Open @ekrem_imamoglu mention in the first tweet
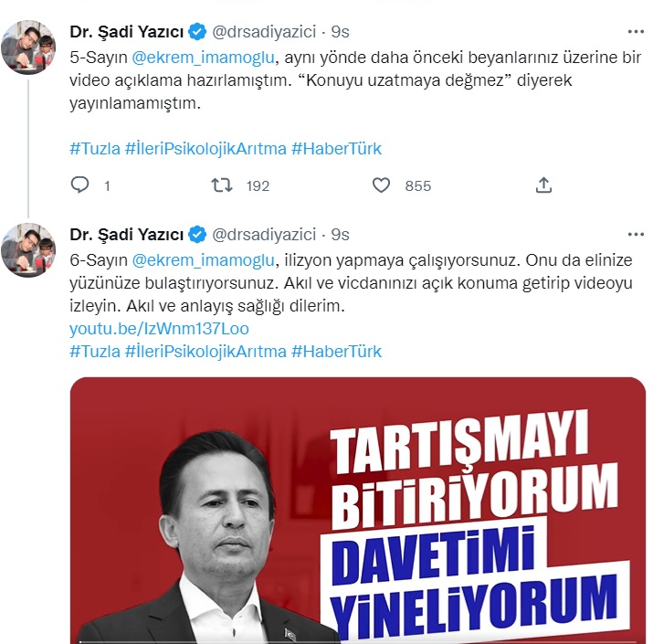The image size is (653, 644). coord(204,58)
